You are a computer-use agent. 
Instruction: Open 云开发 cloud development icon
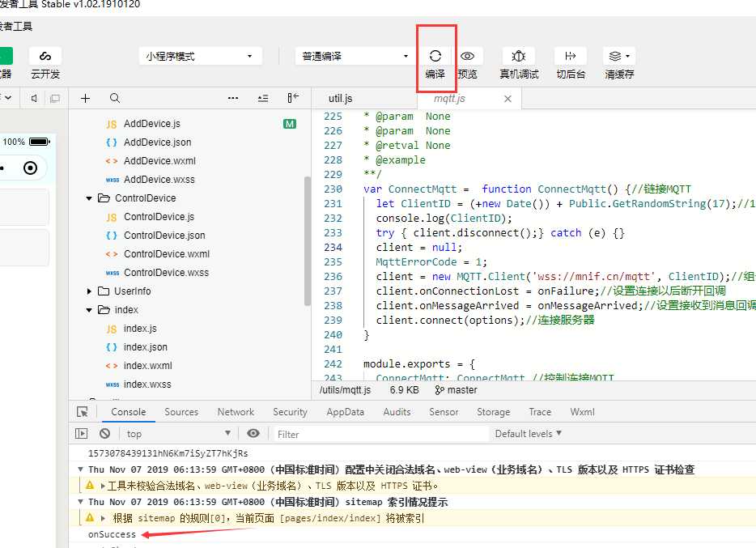click(x=45, y=56)
